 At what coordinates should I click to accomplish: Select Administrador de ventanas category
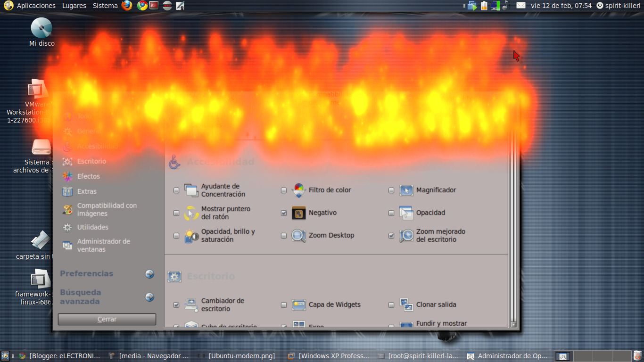tap(97, 246)
